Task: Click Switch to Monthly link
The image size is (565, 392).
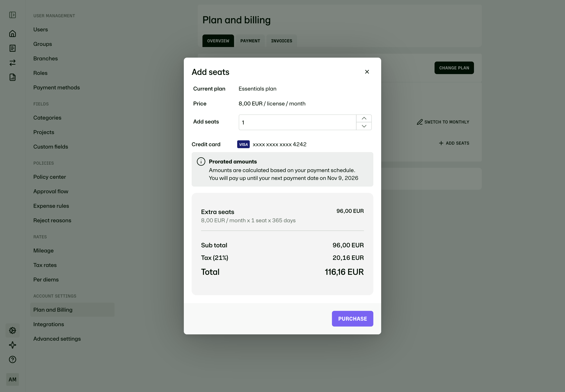Action: pyautogui.click(x=443, y=122)
